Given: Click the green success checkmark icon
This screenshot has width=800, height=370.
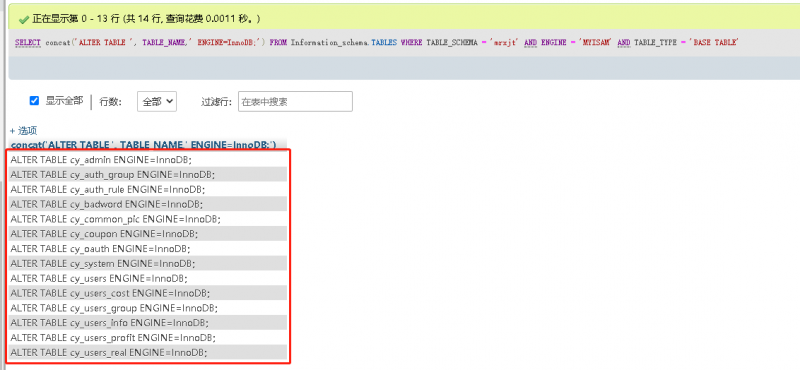Looking at the screenshot, I should pyautogui.click(x=23, y=19).
